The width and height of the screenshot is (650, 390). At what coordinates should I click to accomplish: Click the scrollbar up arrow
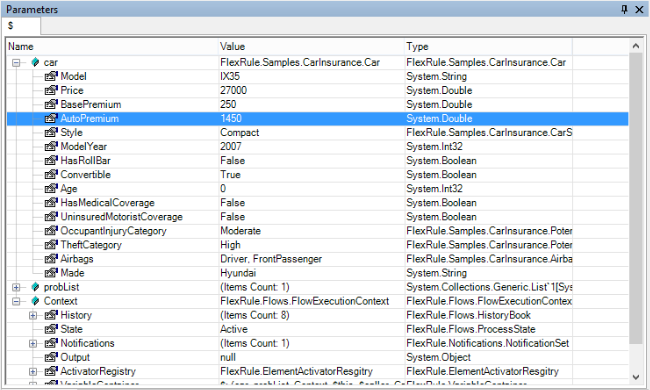(636, 46)
